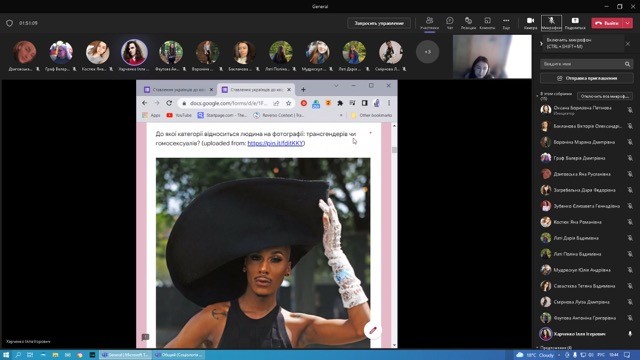Open the Реакции (reactions) icon
The height and width of the screenshot is (360, 640).
pos(468,23)
